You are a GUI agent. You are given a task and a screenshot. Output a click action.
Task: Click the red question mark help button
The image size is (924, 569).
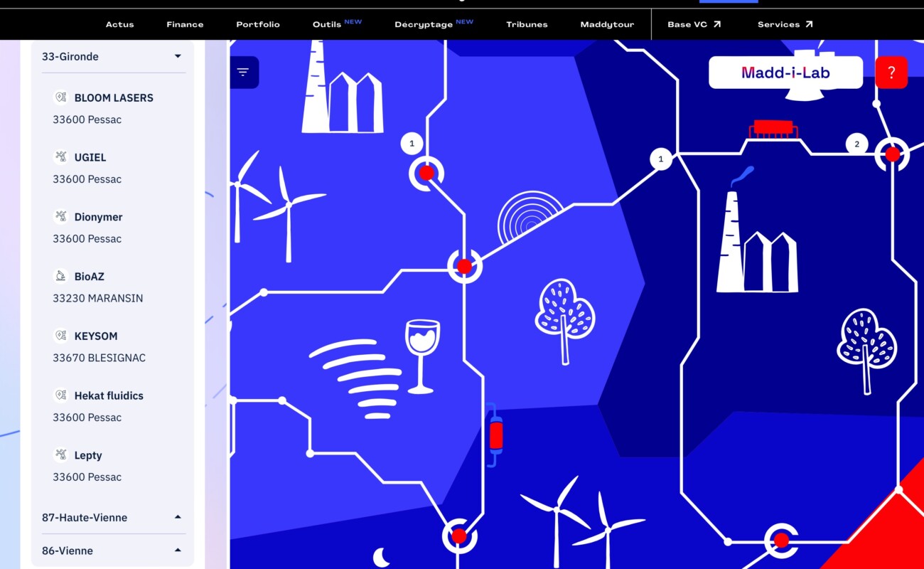[x=891, y=73]
